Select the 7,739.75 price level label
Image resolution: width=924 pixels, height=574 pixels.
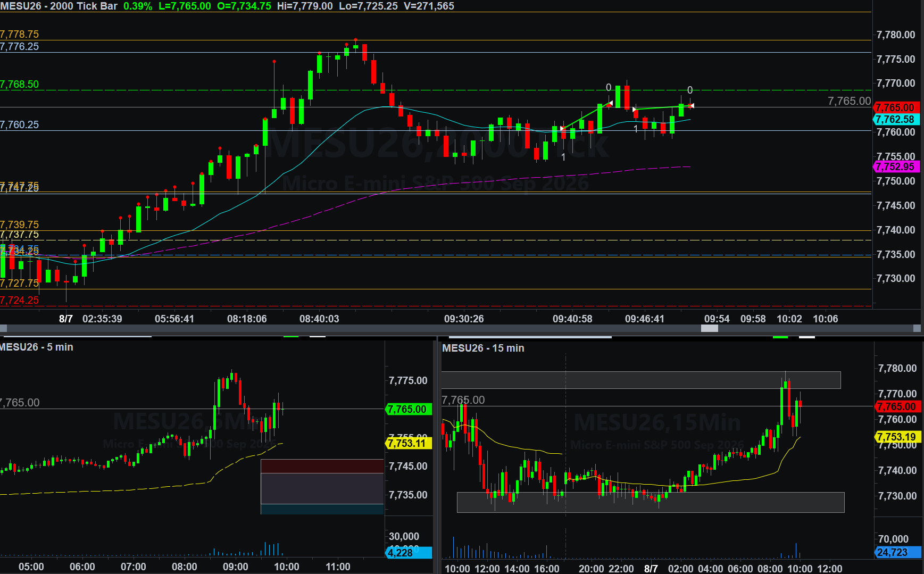20,224
